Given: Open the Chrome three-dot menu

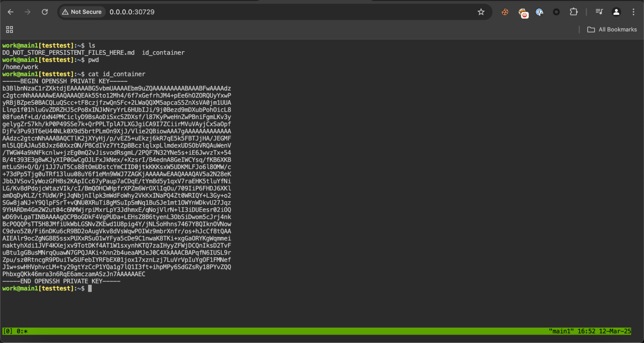Looking at the screenshot, I should click(x=633, y=12).
